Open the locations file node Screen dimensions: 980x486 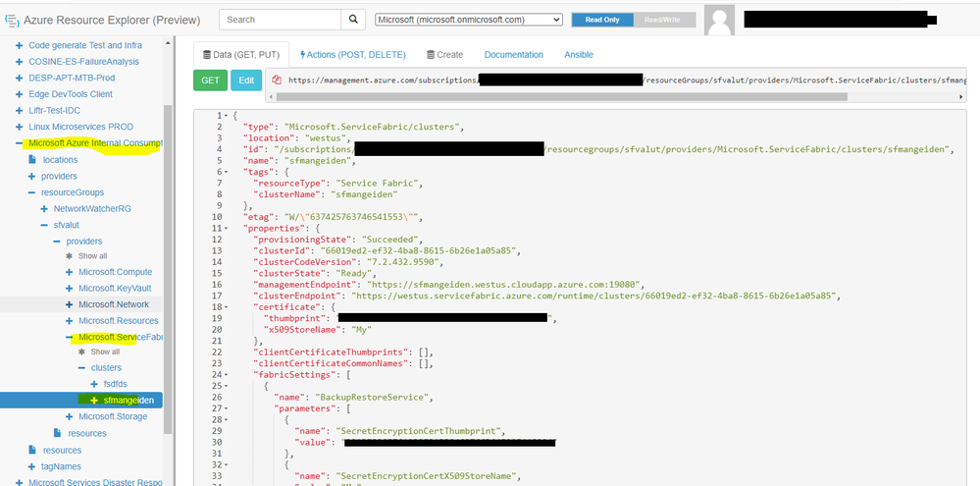click(60, 160)
